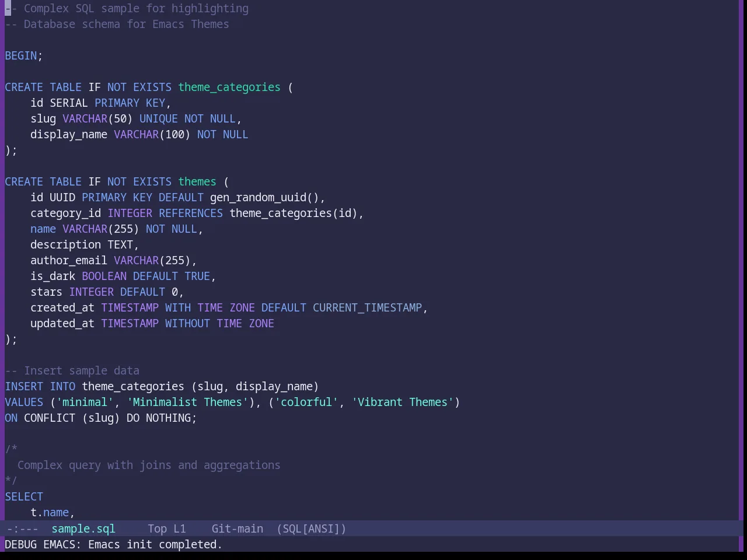Click the -:--- buffer status indicator
Viewport: 747px width, 560px height.
click(22, 528)
